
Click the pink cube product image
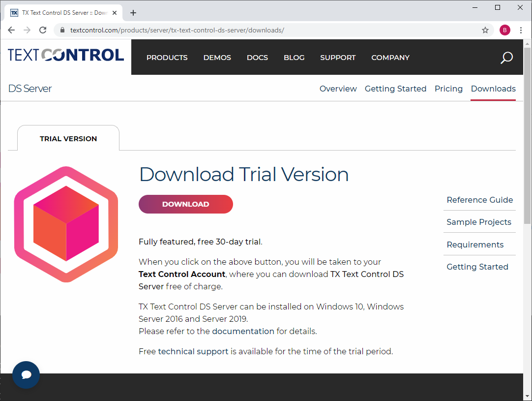[66, 224]
